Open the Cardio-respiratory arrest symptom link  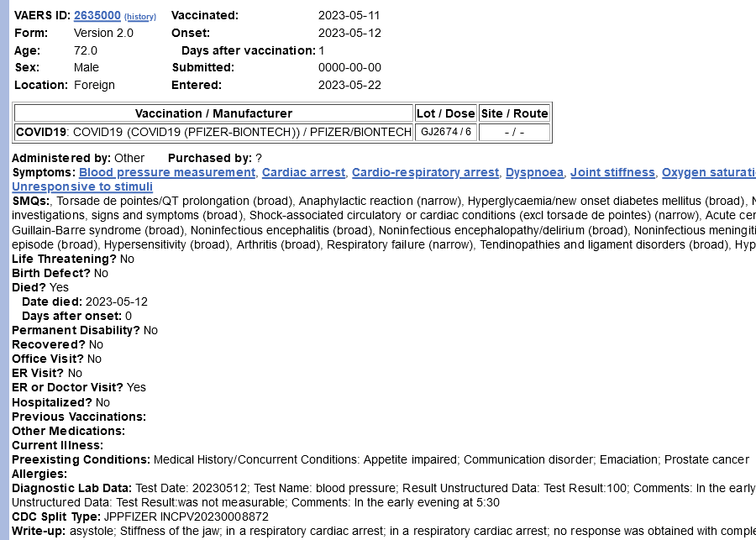tap(425, 173)
